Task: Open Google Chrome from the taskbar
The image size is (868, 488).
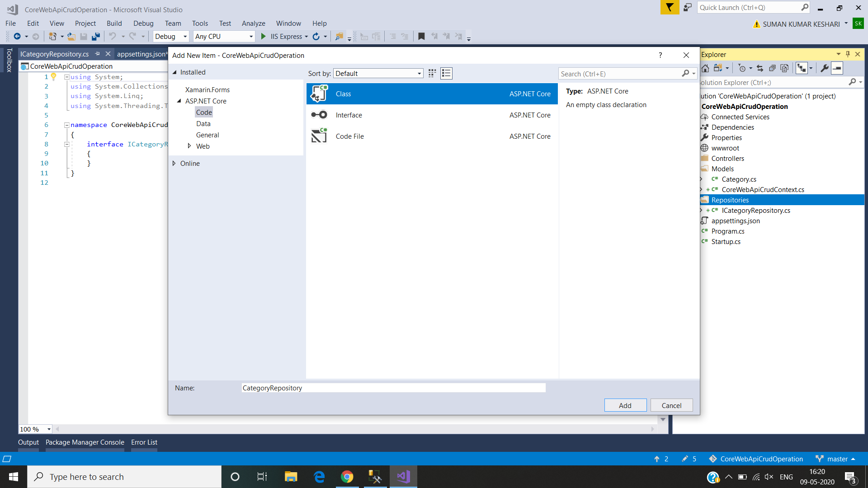Action: tap(347, 477)
